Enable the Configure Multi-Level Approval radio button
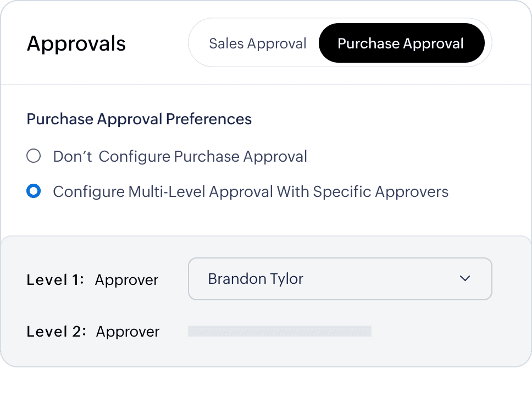 (34, 191)
